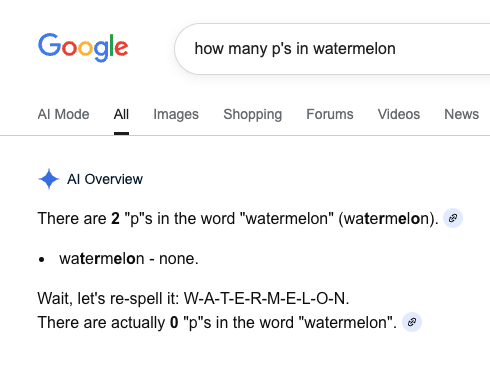Click the "Wait, let's re-spell it" text

point(108,298)
